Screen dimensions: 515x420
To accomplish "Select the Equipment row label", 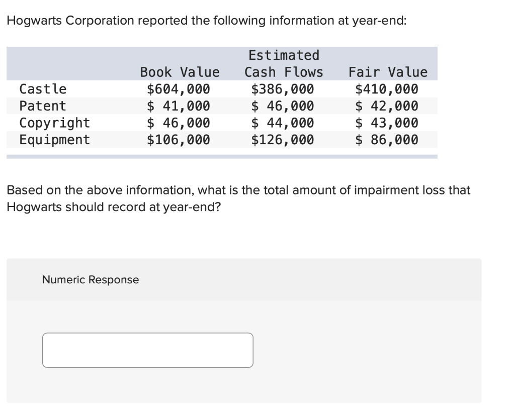I will [54, 140].
